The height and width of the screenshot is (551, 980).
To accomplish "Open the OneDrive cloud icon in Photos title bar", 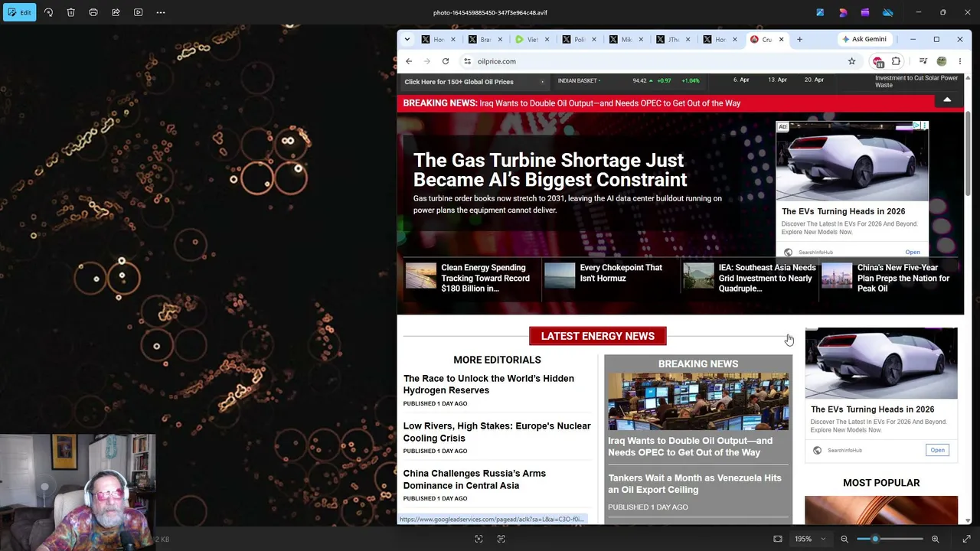I will (x=888, y=12).
